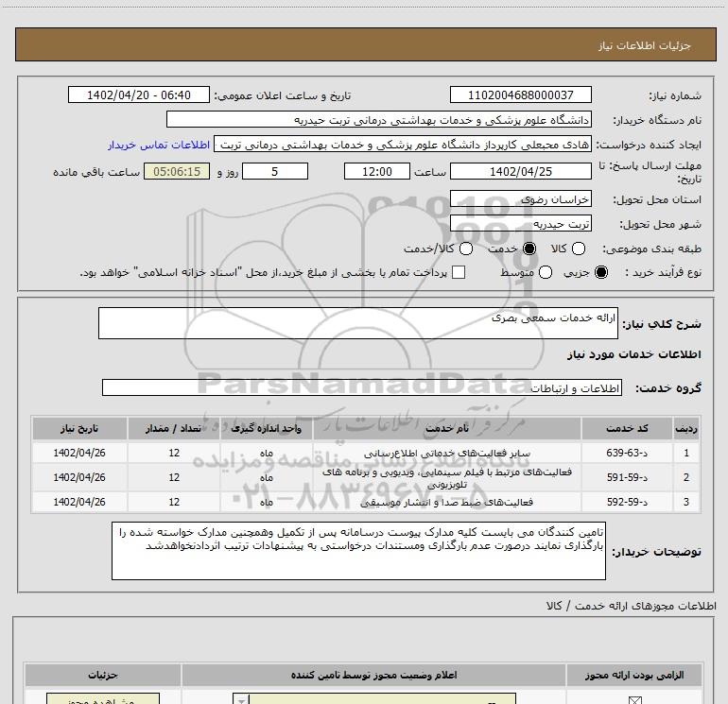
Task: Open the اعلام وضعیت مجوز dropdown
Action: pos(374,699)
